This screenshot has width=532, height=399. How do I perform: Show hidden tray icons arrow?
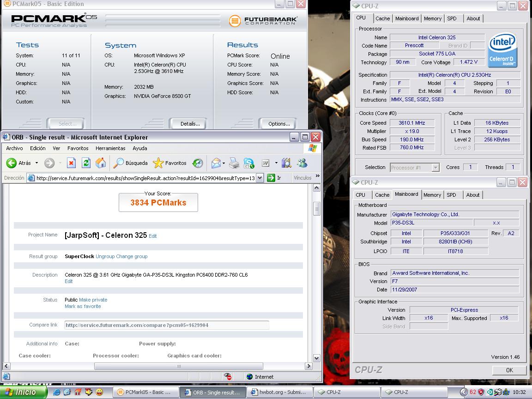pos(464,392)
